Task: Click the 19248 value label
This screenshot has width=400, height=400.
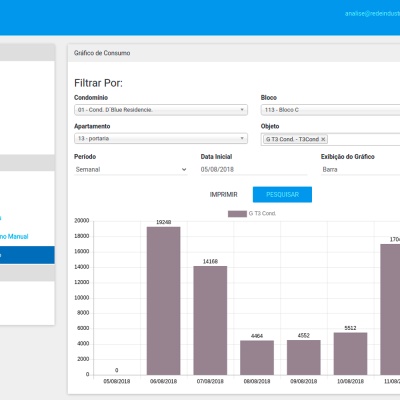Action: [164, 222]
